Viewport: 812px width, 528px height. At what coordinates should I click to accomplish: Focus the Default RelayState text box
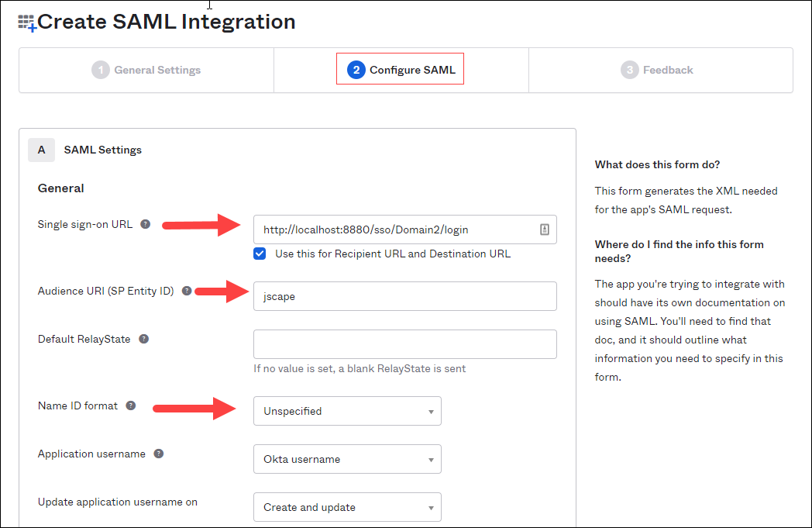(x=404, y=344)
